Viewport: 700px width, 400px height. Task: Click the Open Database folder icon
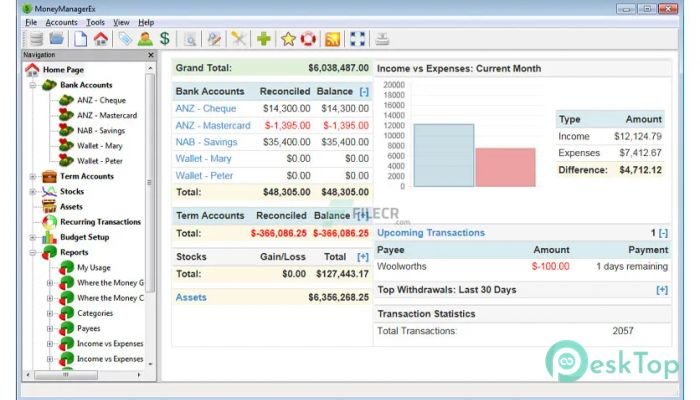pyautogui.click(x=56, y=39)
